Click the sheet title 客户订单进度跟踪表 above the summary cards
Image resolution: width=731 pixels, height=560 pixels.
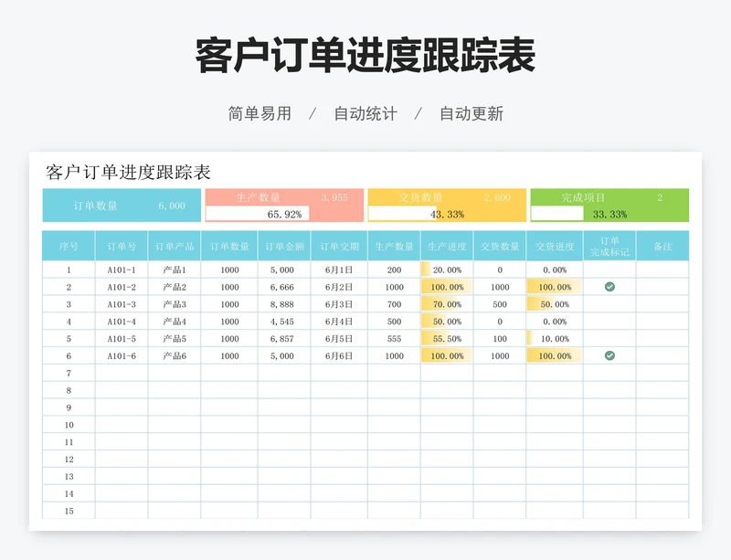pyautogui.click(x=128, y=173)
